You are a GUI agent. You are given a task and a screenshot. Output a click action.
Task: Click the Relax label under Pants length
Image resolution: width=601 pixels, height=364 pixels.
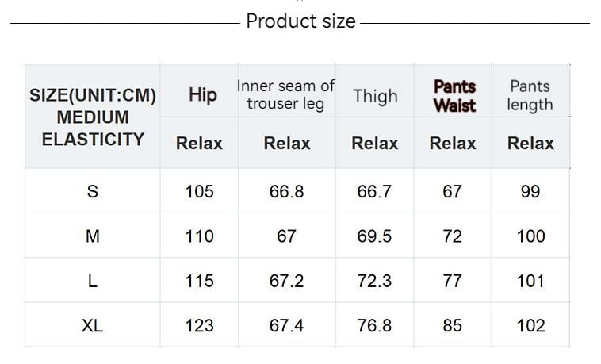click(x=530, y=144)
